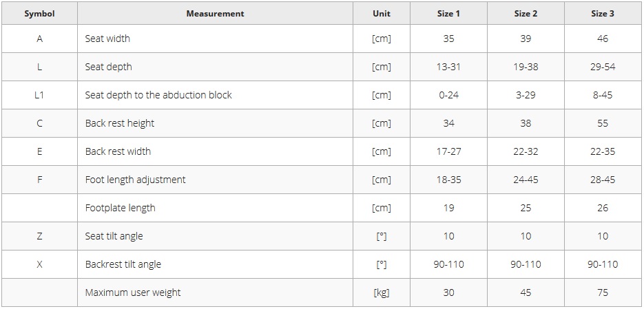Screen dimensions: 644x309
Task: Select the Seat width row label
Action: click(107, 39)
